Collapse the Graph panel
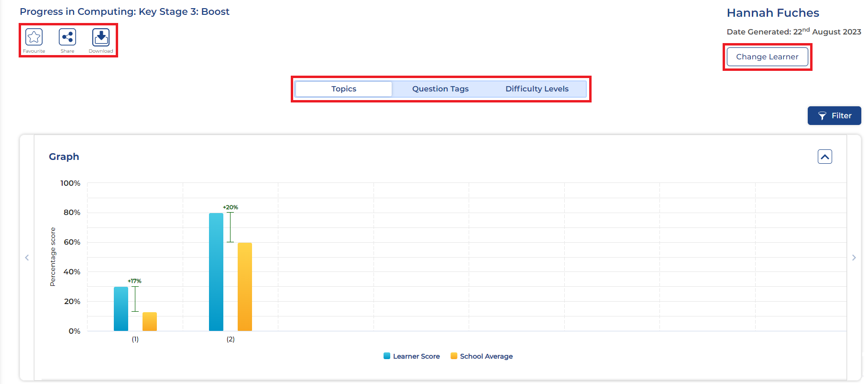The height and width of the screenshot is (384, 868). coord(824,157)
